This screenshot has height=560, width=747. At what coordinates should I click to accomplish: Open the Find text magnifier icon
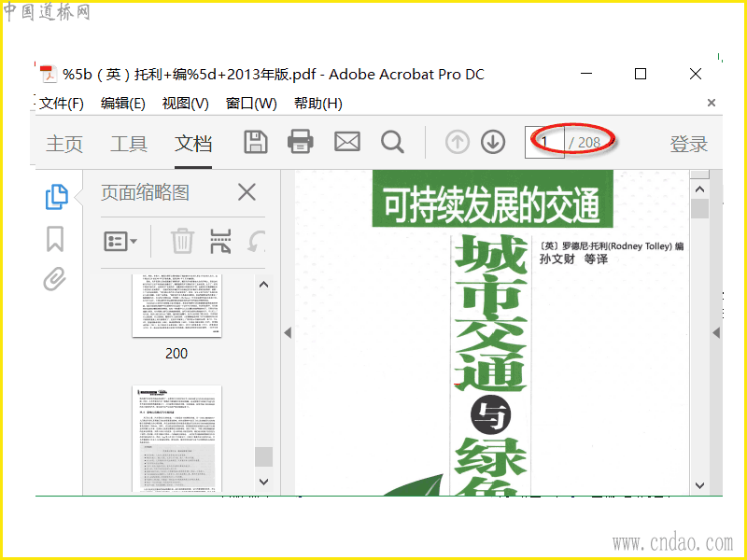(392, 143)
